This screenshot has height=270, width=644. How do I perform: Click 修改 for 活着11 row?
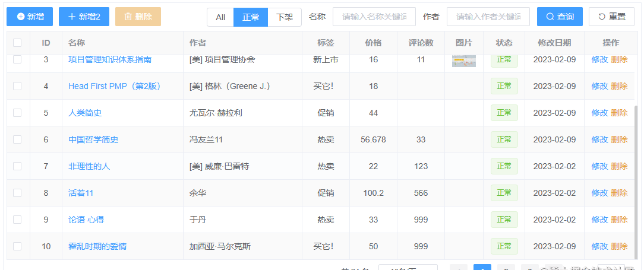tap(599, 193)
